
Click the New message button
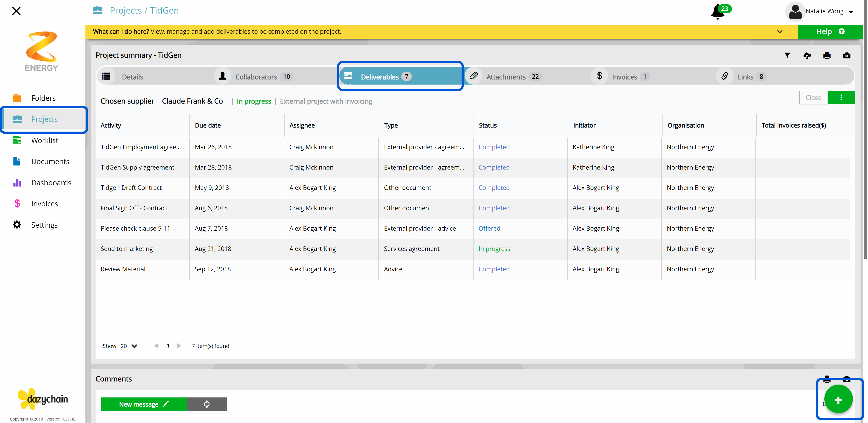pyautogui.click(x=144, y=404)
